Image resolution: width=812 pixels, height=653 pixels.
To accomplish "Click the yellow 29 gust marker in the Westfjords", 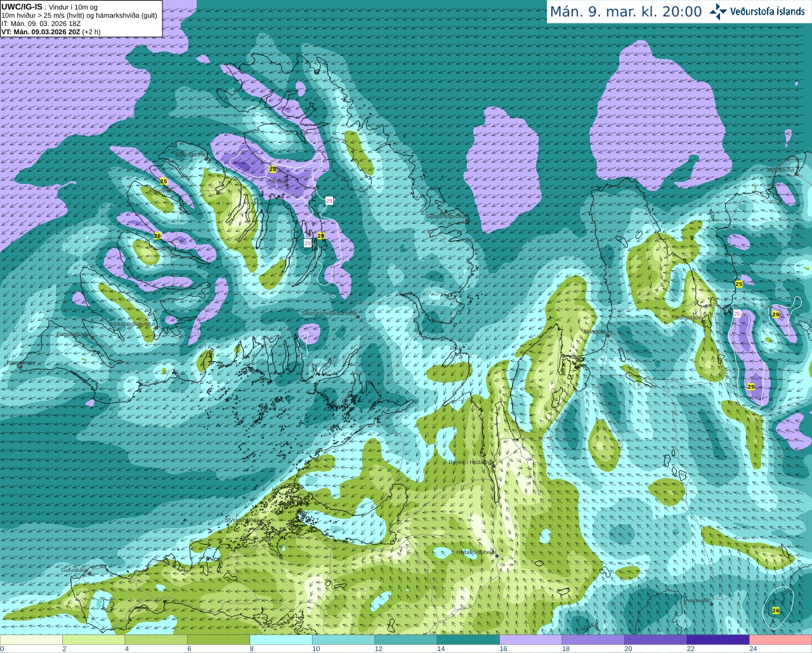I will pyautogui.click(x=321, y=235).
